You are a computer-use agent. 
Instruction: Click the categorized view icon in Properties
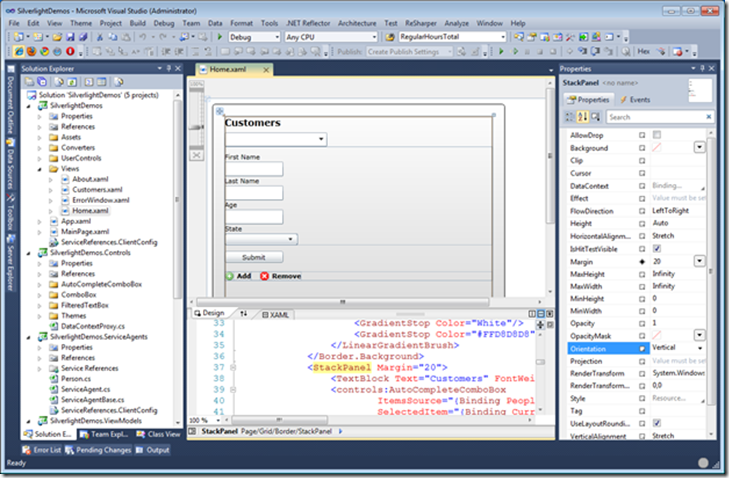(x=570, y=117)
